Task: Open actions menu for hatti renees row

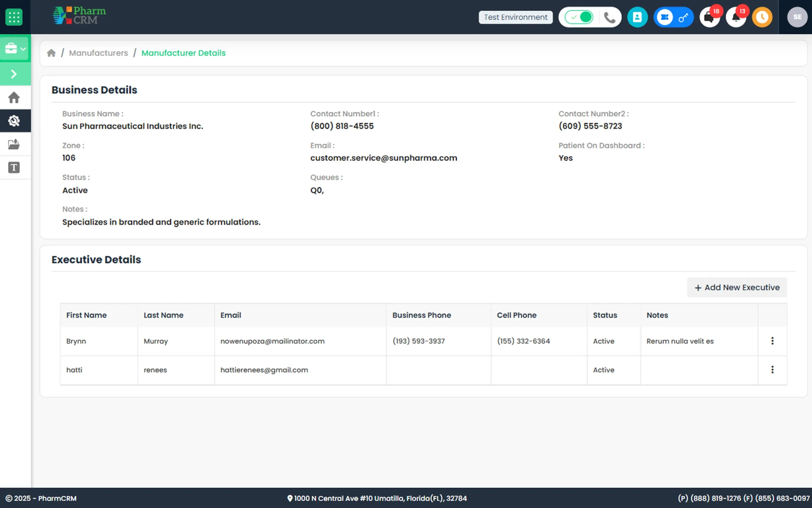Action: [x=772, y=370]
